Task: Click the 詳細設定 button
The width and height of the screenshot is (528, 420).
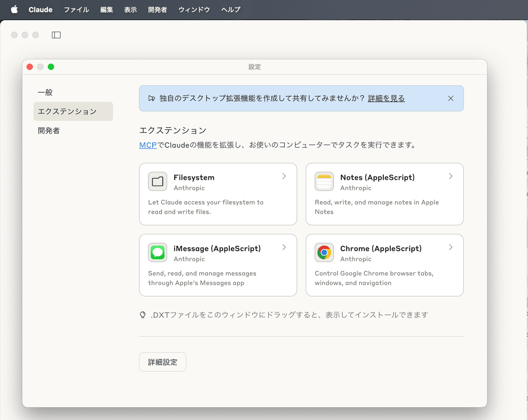Action: (x=163, y=362)
